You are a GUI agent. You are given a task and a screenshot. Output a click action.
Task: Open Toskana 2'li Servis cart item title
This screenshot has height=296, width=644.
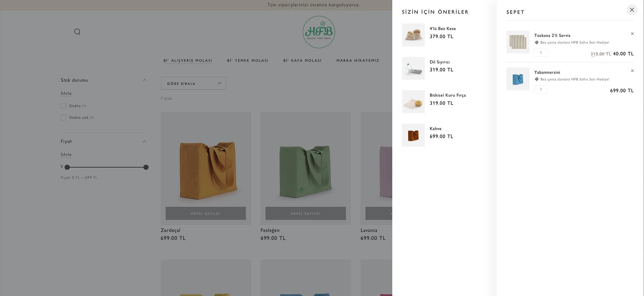tap(552, 36)
